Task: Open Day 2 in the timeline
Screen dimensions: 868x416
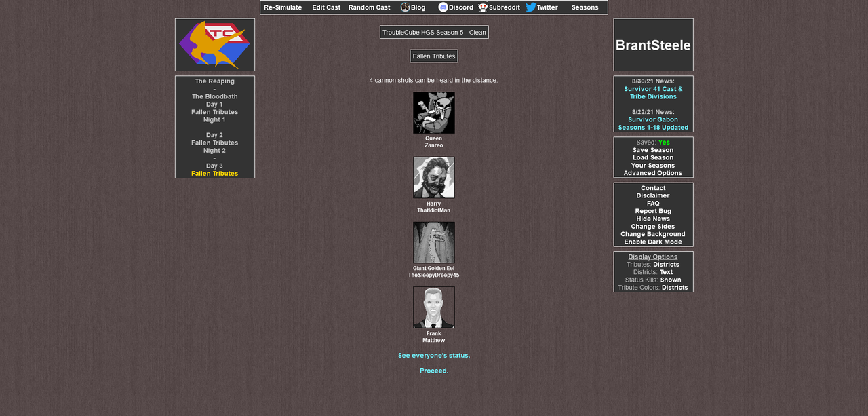Action: [215, 135]
